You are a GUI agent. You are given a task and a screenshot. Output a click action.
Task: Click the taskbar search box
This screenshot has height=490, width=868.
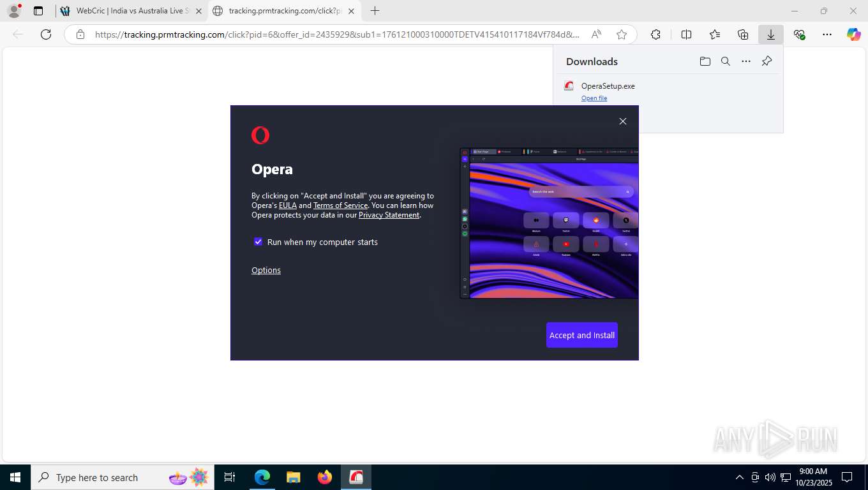tap(123, 477)
